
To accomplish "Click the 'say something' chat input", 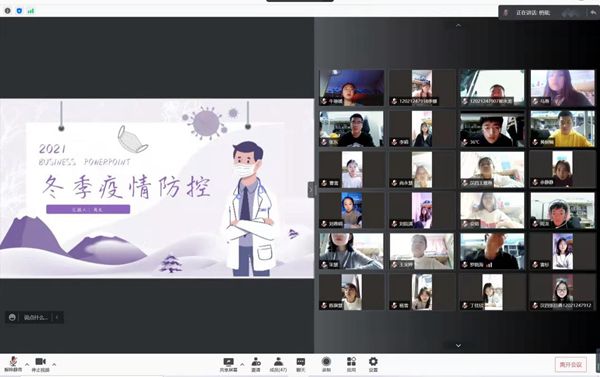I will click(36, 317).
